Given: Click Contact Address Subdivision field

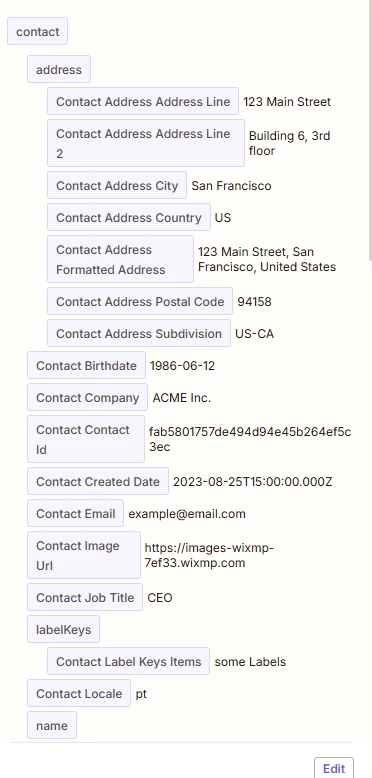Looking at the screenshot, I should (139, 333).
